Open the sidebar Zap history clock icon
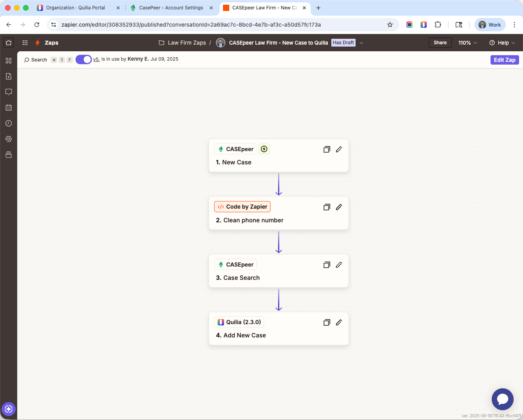523x420 pixels. point(9,123)
